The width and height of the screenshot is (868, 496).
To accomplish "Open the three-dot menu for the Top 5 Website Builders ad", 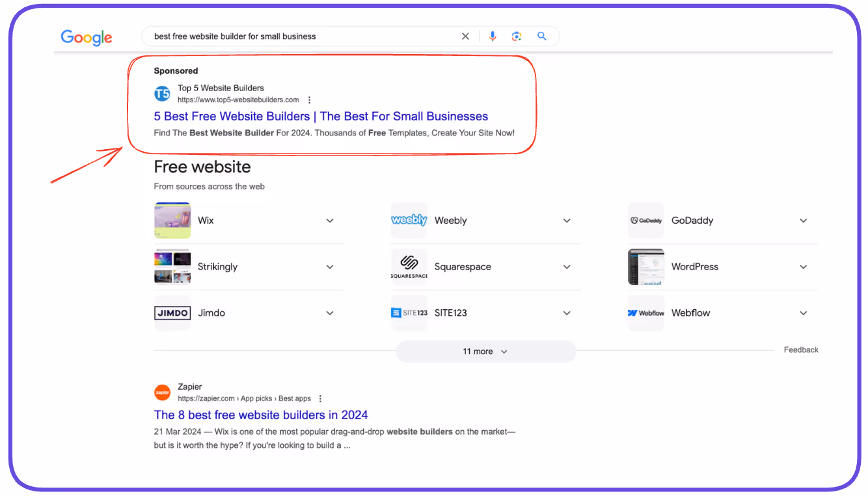I will (x=310, y=100).
